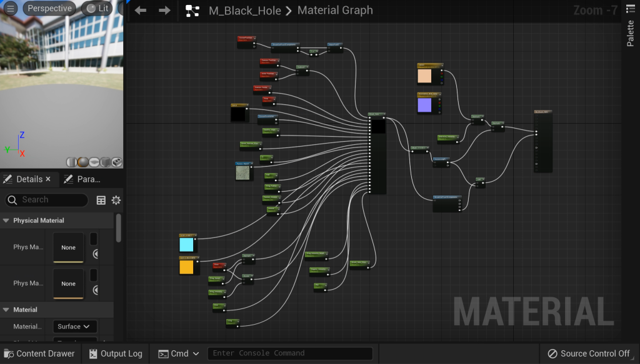Open the Output Log
Image resolution: width=640 pixels, height=364 pixels.
click(x=116, y=353)
